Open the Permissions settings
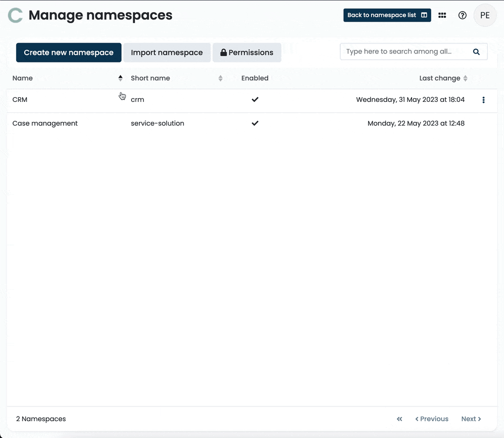 coord(247,53)
